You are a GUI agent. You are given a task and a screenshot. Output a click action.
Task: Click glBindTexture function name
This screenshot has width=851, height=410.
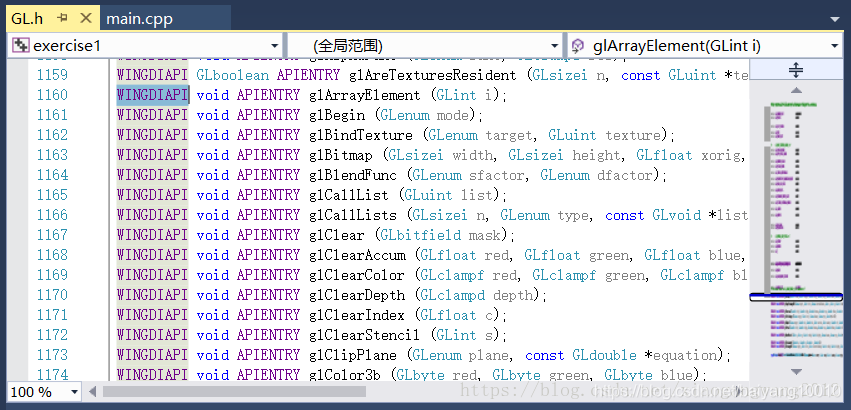(360, 135)
